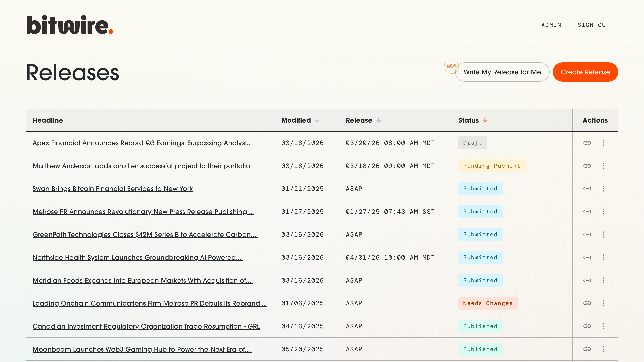Viewport: 644px width, 362px height.
Task: Open kebab menu for Northside Health row
Action: (603, 257)
